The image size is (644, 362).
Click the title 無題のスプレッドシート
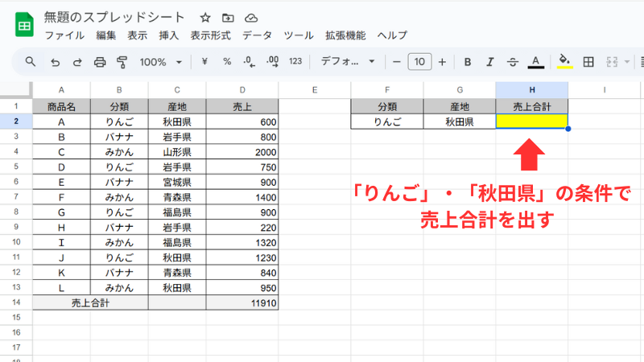114,17
